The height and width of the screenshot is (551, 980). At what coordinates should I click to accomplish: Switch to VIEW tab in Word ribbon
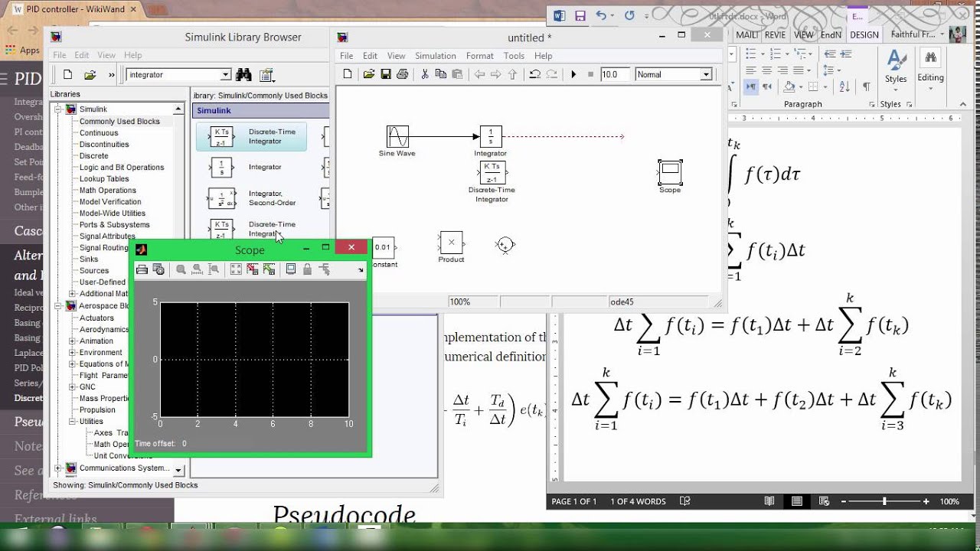pos(804,34)
